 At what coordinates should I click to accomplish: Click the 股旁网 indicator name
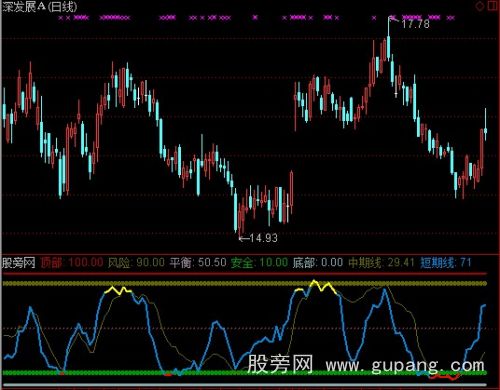pos(19,263)
